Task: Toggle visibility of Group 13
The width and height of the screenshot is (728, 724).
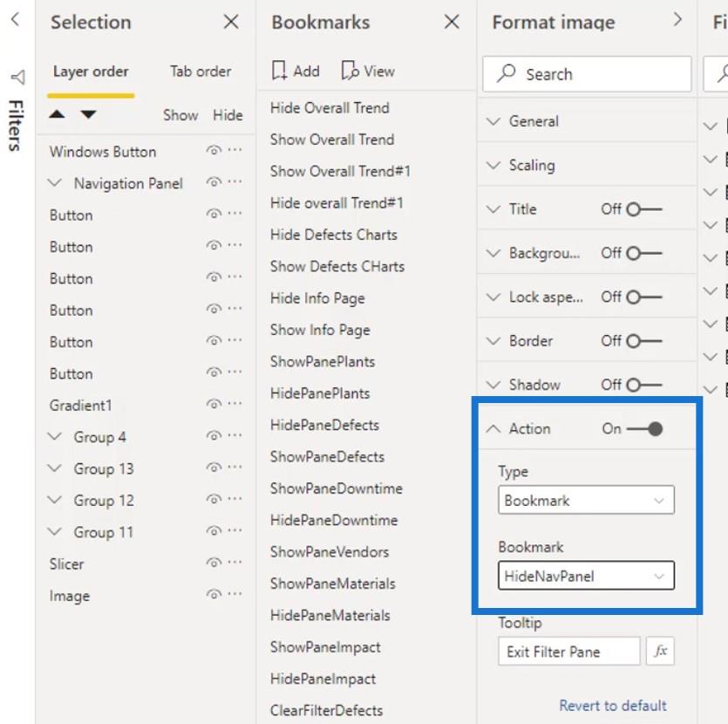Action: [214, 468]
